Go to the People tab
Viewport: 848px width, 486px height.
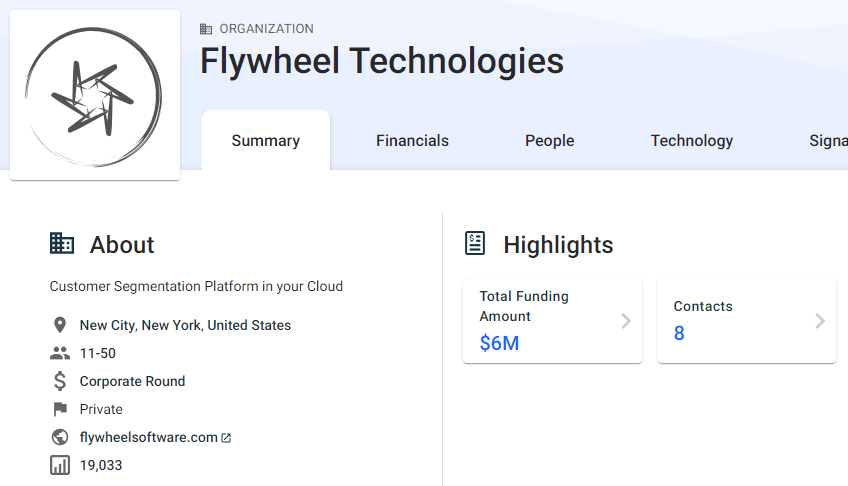coord(549,141)
